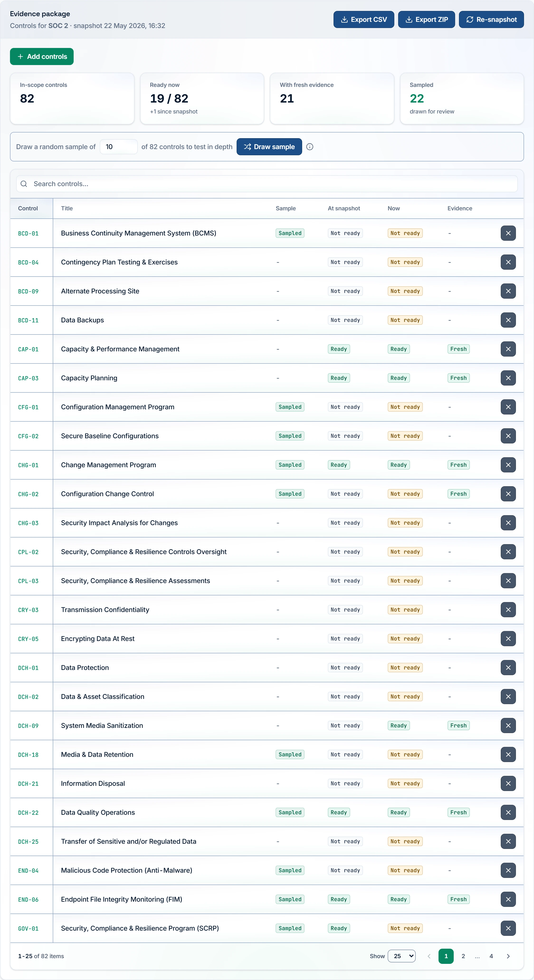
Task: Focus the sample size number field
Action: (119, 147)
